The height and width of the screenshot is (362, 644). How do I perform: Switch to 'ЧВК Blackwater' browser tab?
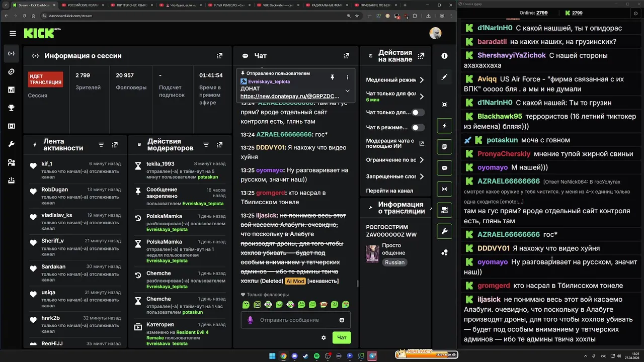(279, 5)
